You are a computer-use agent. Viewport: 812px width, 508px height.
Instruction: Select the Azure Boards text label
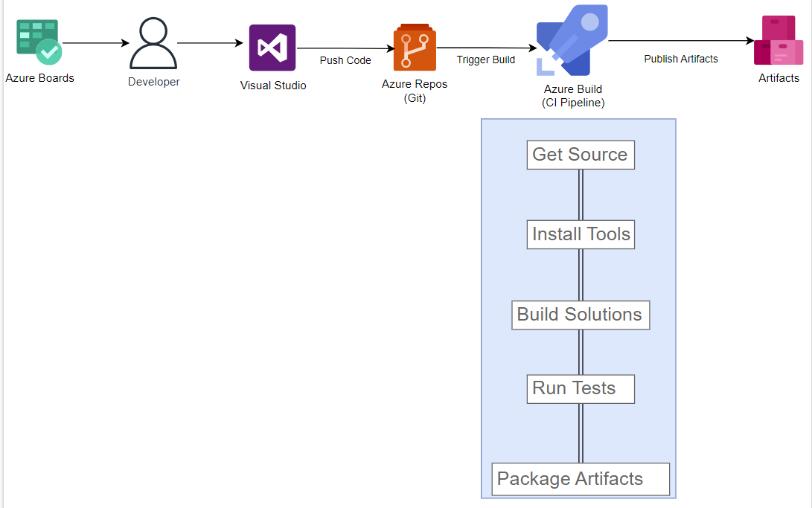click(x=40, y=78)
